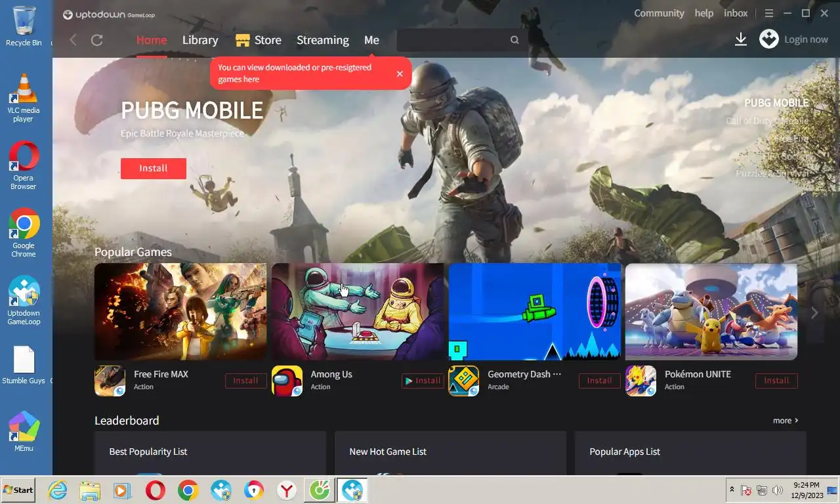Viewport: 840px width, 504px height.
Task: Install PUBG MOBILE from banner
Action: [154, 169]
